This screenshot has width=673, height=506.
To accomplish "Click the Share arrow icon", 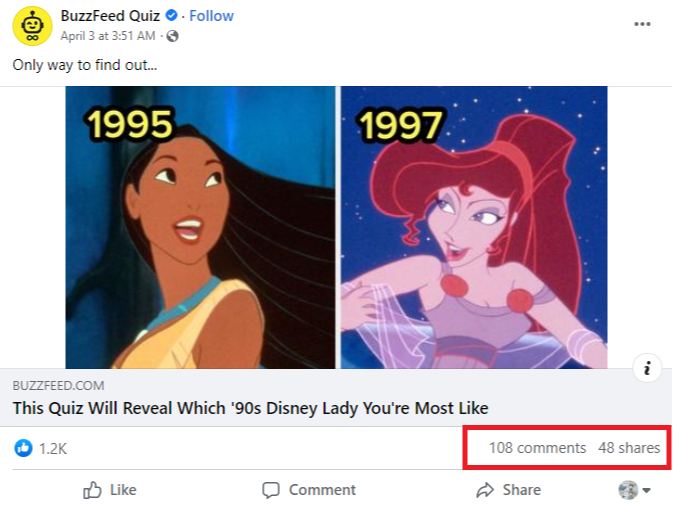I will point(485,490).
